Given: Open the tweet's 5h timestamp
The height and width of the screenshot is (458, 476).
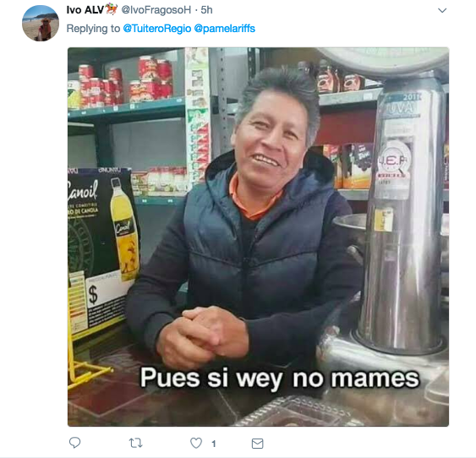Looking at the screenshot, I should (206, 10).
